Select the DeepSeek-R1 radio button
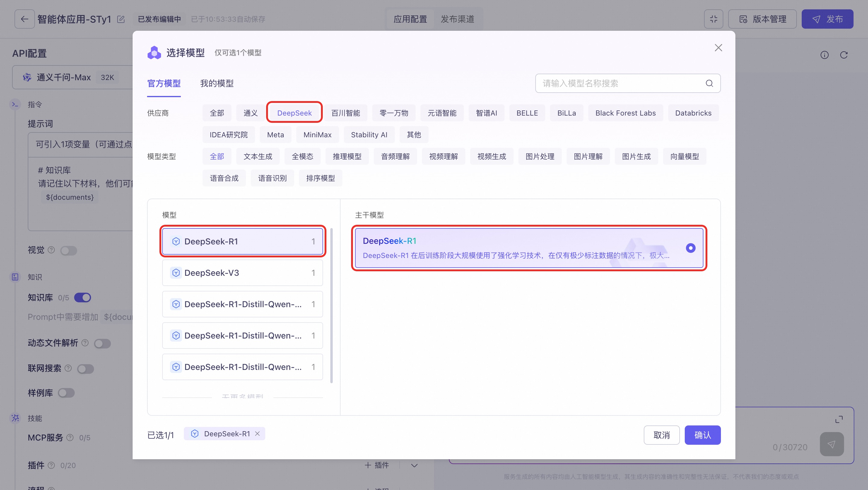 click(690, 248)
